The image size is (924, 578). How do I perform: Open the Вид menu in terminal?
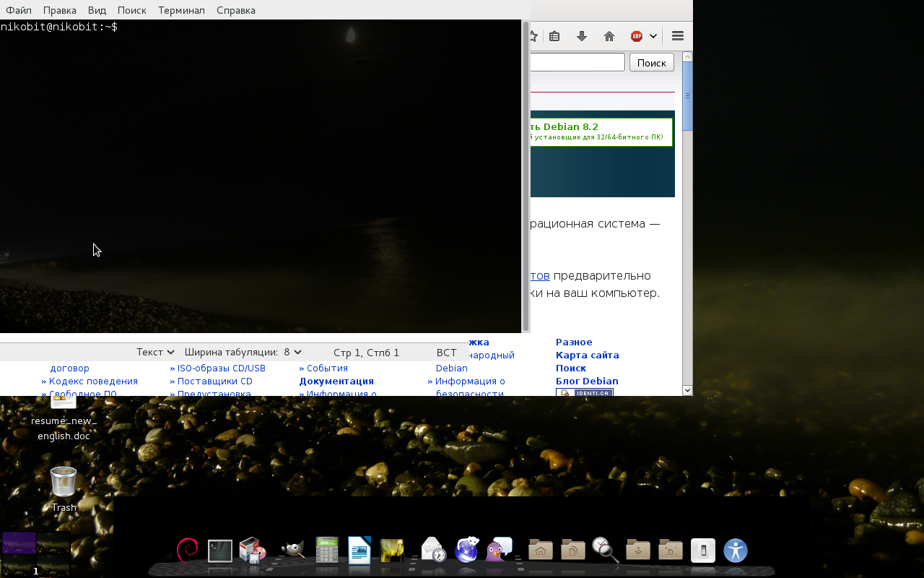[x=97, y=10]
